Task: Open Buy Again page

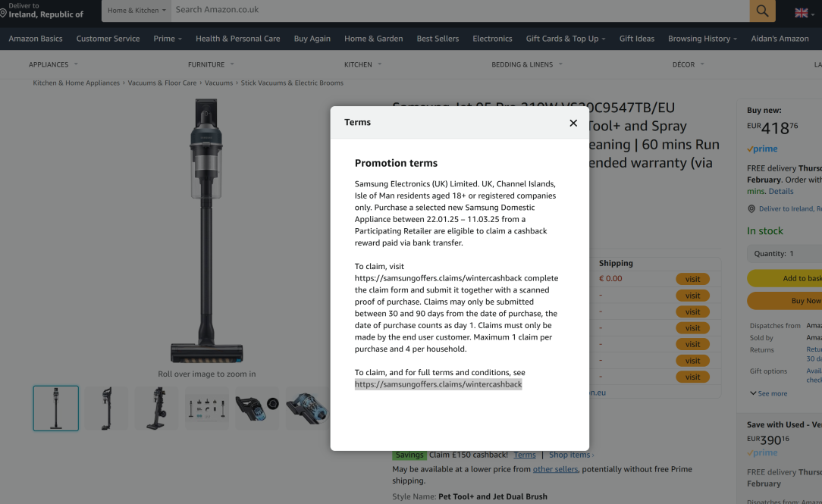Action: 312,39
